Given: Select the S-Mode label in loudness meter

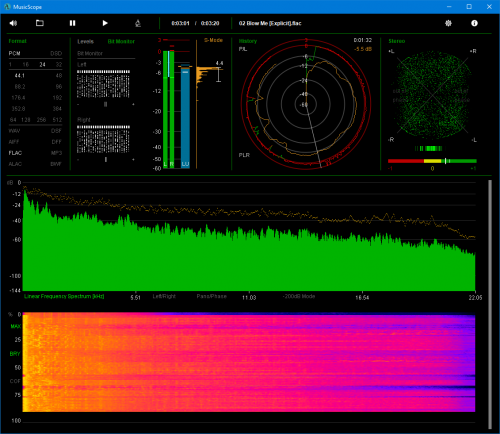Looking at the screenshot, I should coord(213,40).
